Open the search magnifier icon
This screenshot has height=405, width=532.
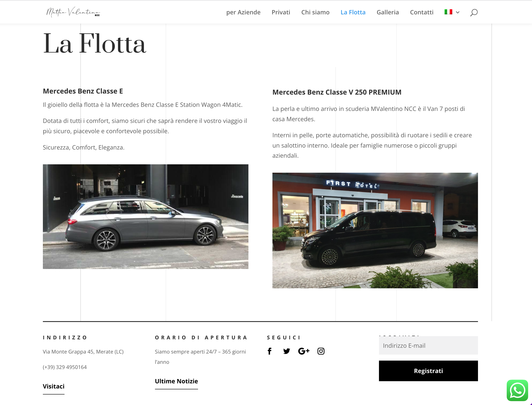point(474,12)
